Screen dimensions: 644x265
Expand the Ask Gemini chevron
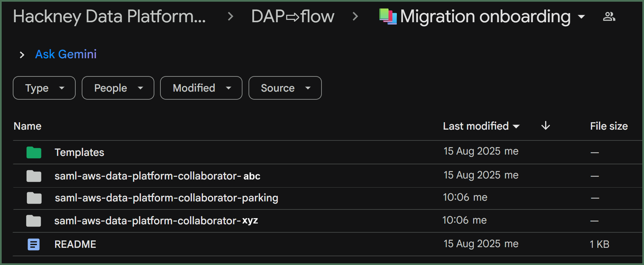pos(22,55)
